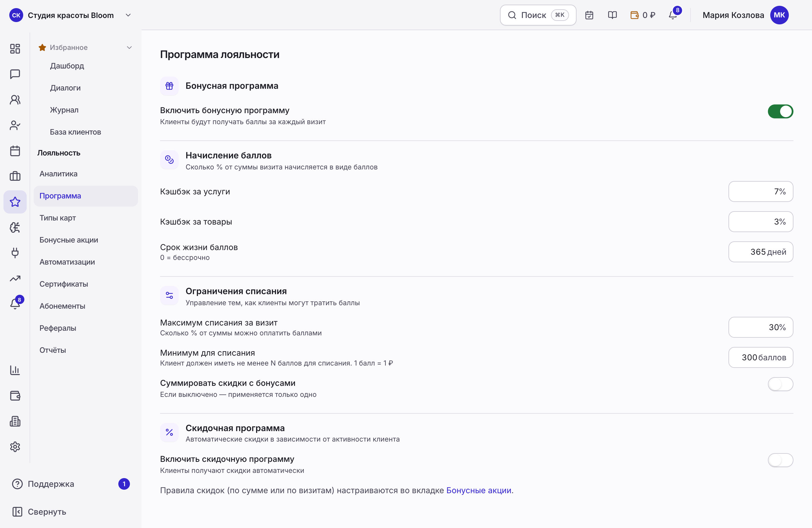Open the settings gear icon
This screenshot has width=812, height=528.
(x=15, y=447)
